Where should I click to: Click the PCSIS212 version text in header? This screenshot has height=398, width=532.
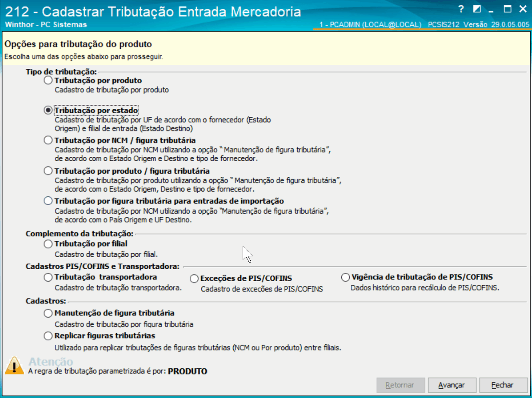[x=478, y=25]
